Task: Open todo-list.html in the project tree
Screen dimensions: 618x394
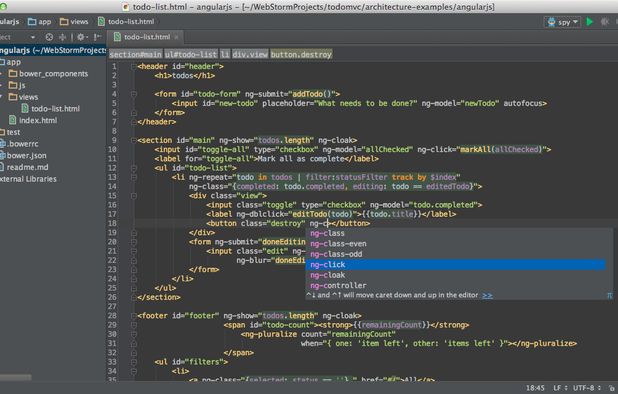Action: click(50, 109)
